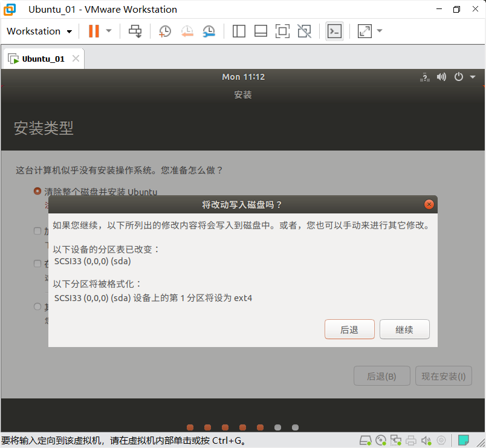Tick the second checkbox beginning with 在

click(x=37, y=264)
